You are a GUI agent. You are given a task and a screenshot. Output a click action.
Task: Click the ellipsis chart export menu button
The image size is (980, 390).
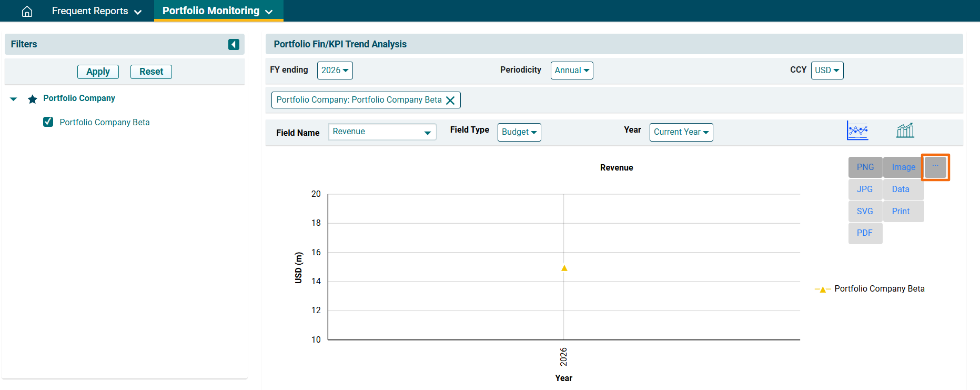tap(935, 167)
